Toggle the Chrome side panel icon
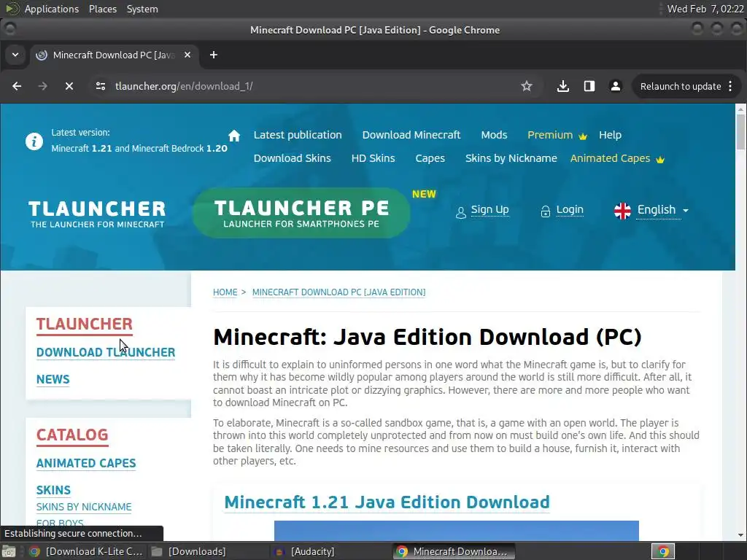The width and height of the screenshot is (747, 560). [x=589, y=86]
